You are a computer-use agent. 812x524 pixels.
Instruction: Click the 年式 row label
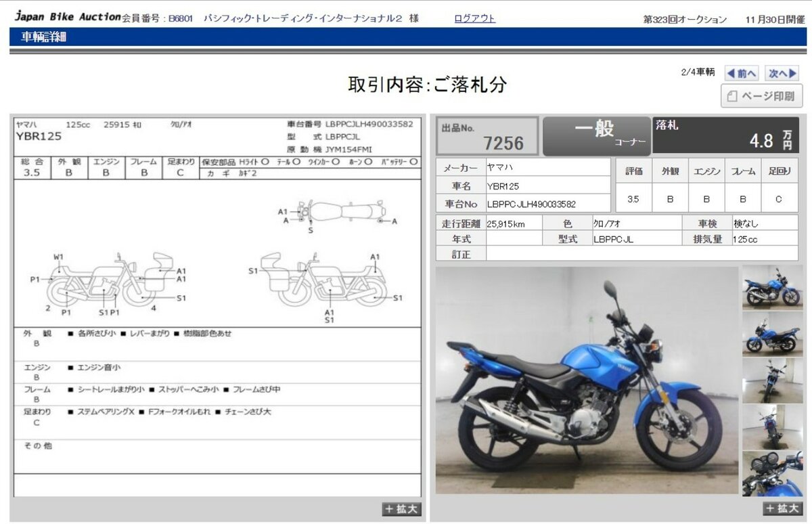pos(461,239)
